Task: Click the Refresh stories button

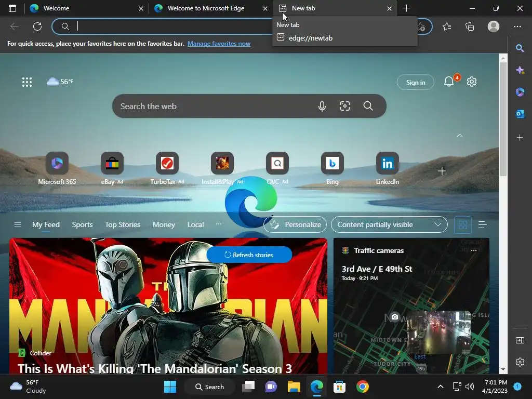Action: [x=249, y=255]
